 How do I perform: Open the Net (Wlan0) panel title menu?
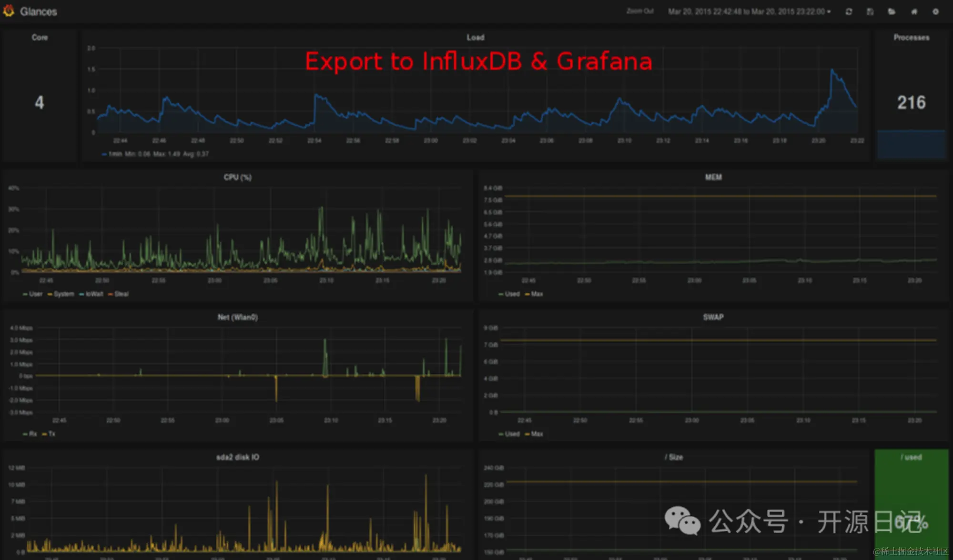237,317
